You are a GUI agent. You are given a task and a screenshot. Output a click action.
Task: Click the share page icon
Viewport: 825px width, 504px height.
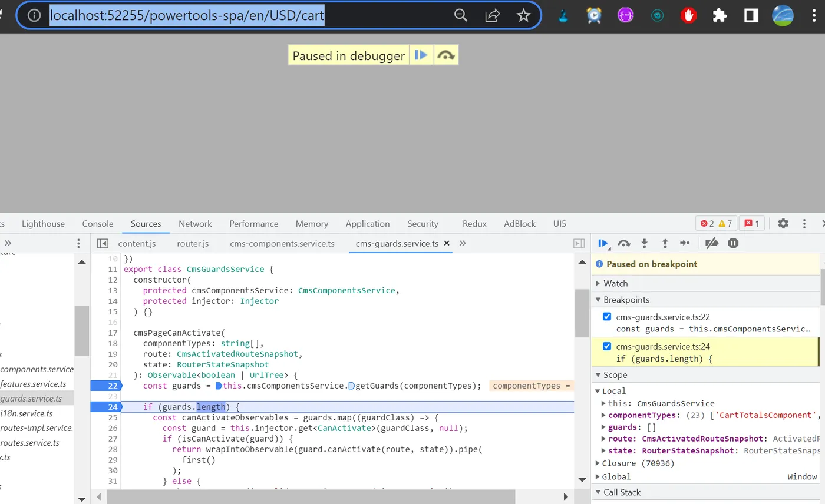[x=492, y=16]
